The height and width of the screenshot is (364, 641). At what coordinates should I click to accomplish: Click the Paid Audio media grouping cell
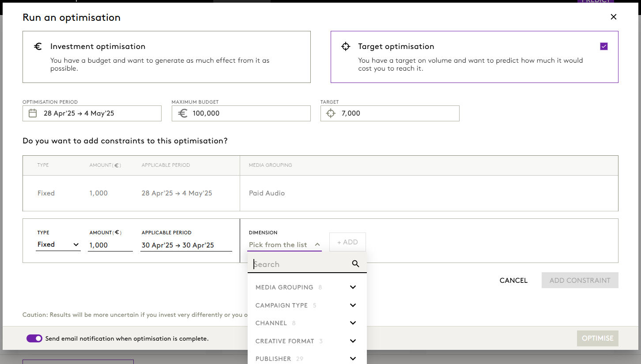click(x=267, y=193)
